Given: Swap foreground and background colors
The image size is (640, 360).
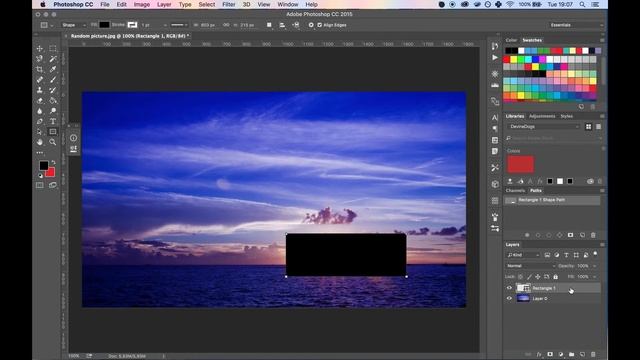Looking at the screenshot, I should pos(53,162).
